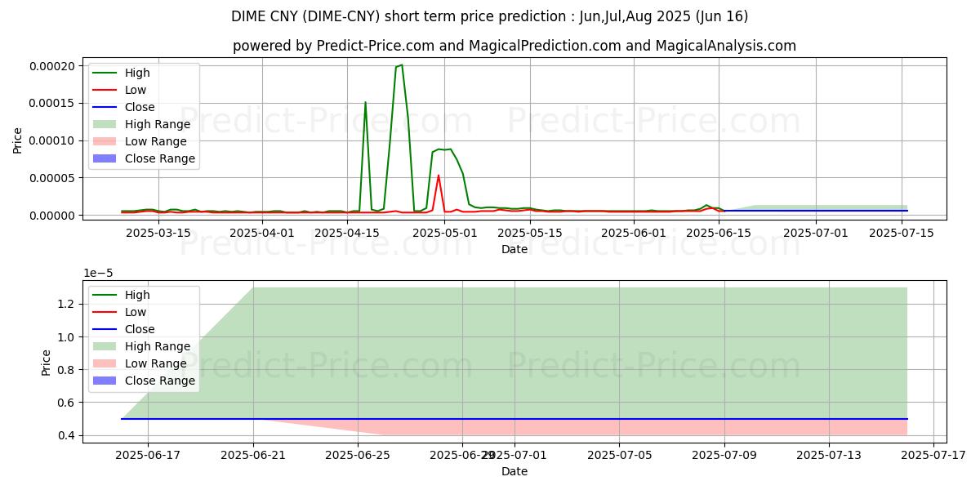Click the Close Range swatch in bottom chart legend
Viewport: 980px width, 490px height.
point(107,381)
